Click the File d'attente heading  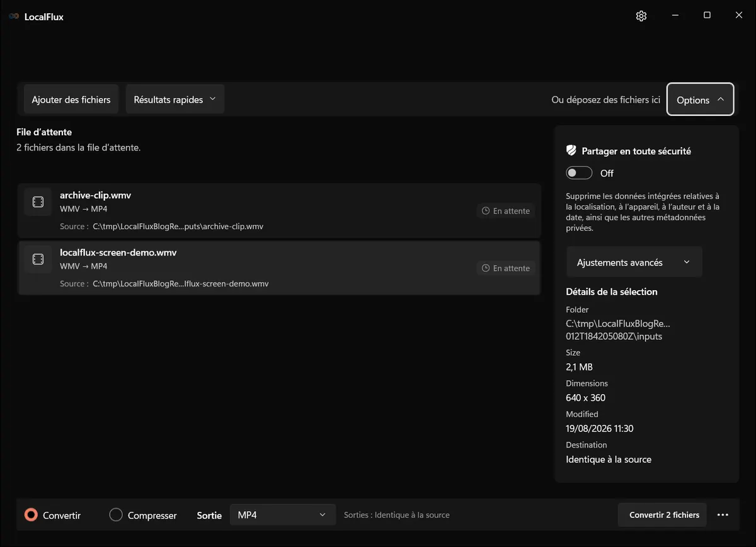click(44, 132)
